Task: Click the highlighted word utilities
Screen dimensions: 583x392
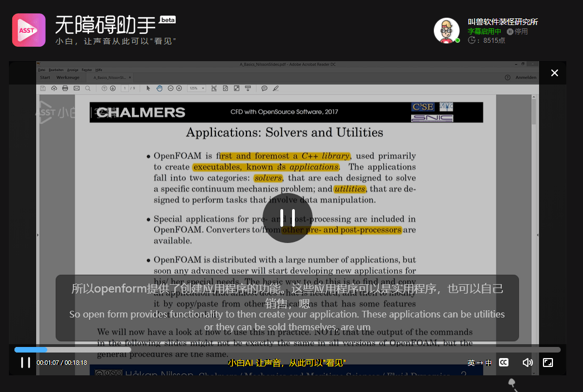Action: tap(349, 189)
